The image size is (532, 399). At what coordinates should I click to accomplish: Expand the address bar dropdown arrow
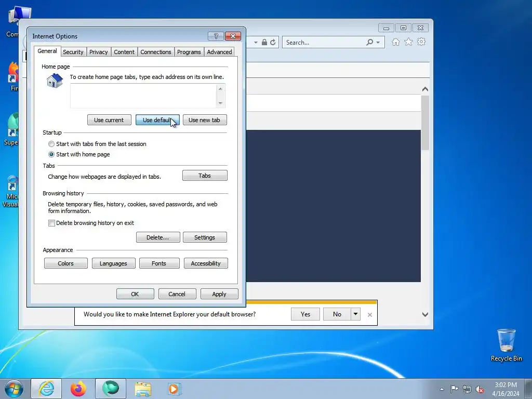pyautogui.click(x=256, y=43)
